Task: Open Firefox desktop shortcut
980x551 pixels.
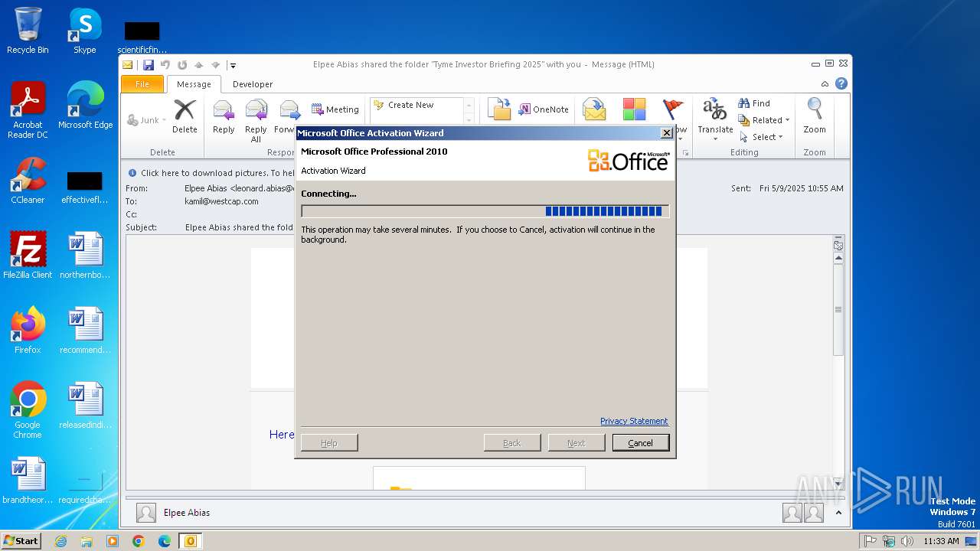Action: click(x=28, y=331)
